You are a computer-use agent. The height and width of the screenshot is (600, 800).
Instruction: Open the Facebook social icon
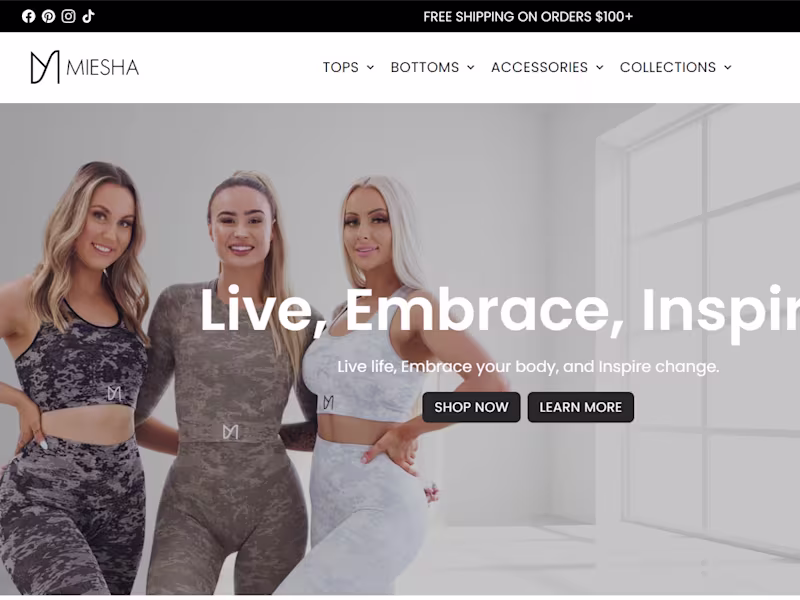(x=29, y=16)
